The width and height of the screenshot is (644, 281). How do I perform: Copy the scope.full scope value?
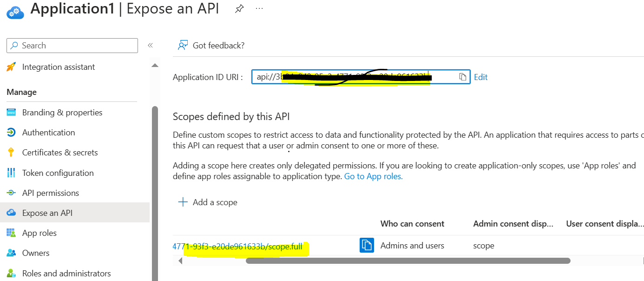(x=367, y=245)
